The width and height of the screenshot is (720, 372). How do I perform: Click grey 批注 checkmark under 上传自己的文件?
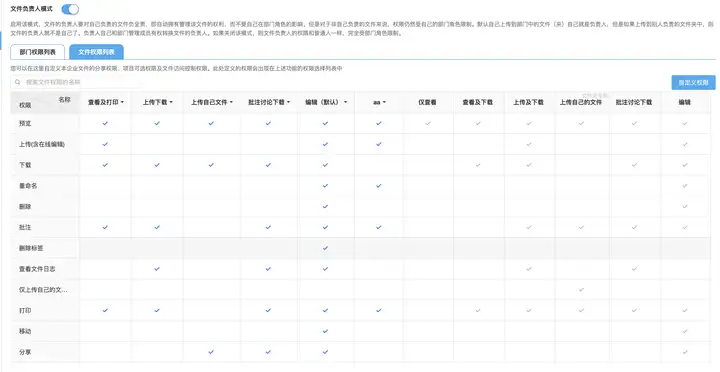[x=581, y=227]
